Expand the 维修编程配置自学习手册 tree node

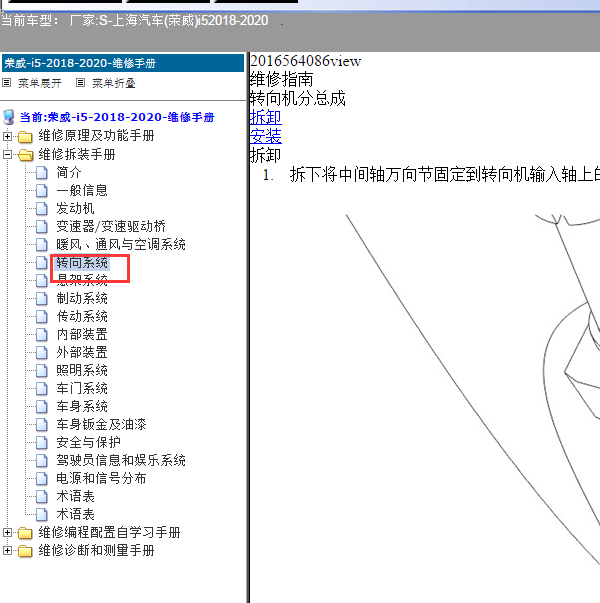click(7, 533)
